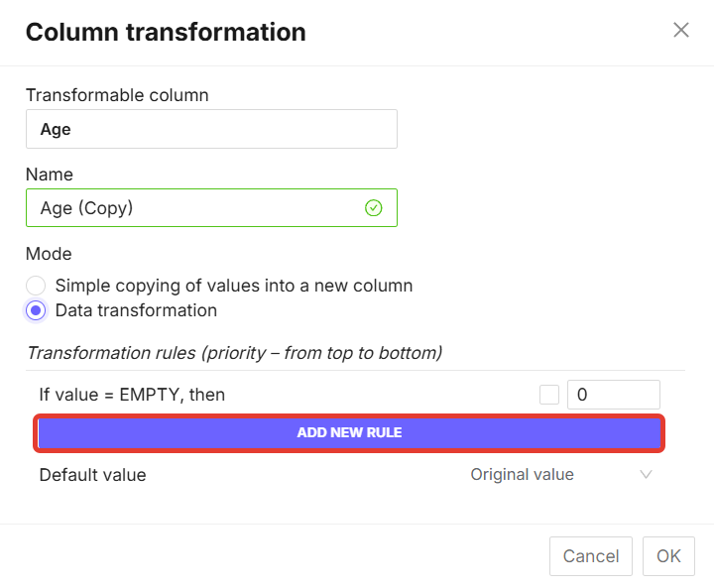This screenshot has height=588, width=714.
Task: Click the Transformable column field showing Age
Action: tap(211, 129)
